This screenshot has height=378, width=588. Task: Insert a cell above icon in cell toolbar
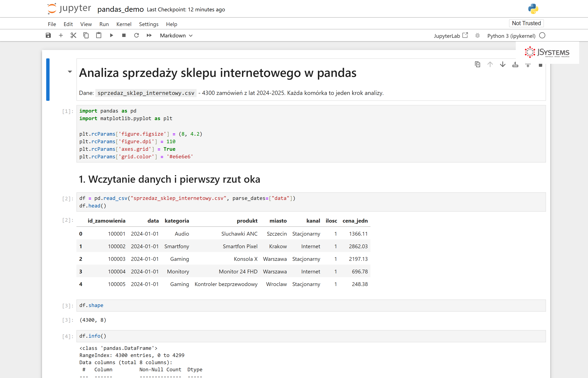[x=515, y=64]
